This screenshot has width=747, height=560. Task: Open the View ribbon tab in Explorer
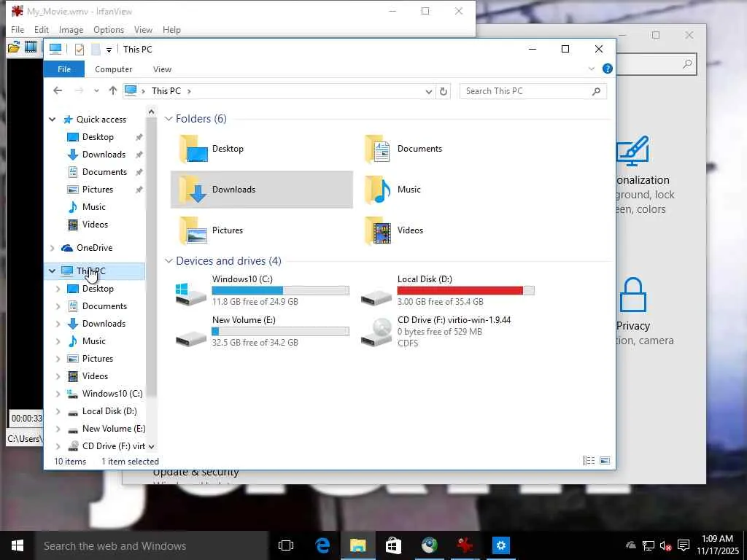162,69
